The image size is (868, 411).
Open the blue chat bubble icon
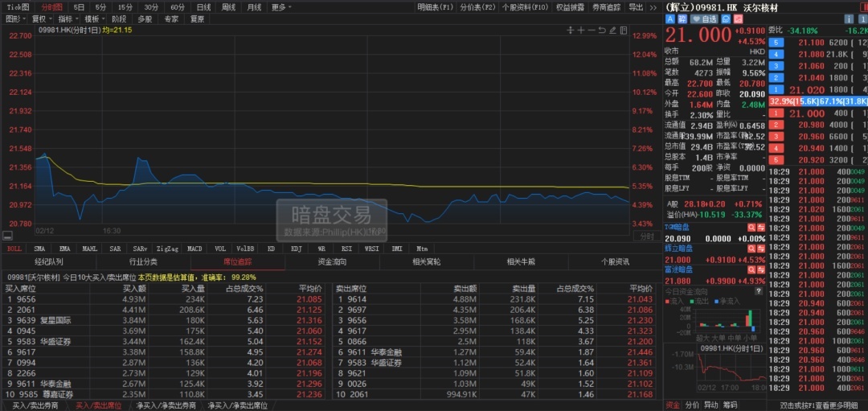(x=725, y=18)
